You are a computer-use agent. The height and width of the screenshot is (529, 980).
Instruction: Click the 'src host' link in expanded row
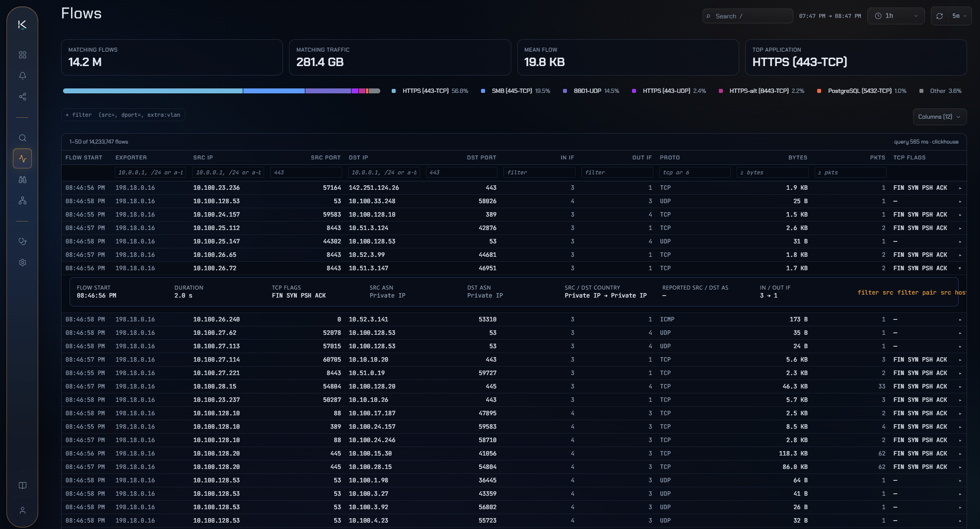click(x=953, y=293)
